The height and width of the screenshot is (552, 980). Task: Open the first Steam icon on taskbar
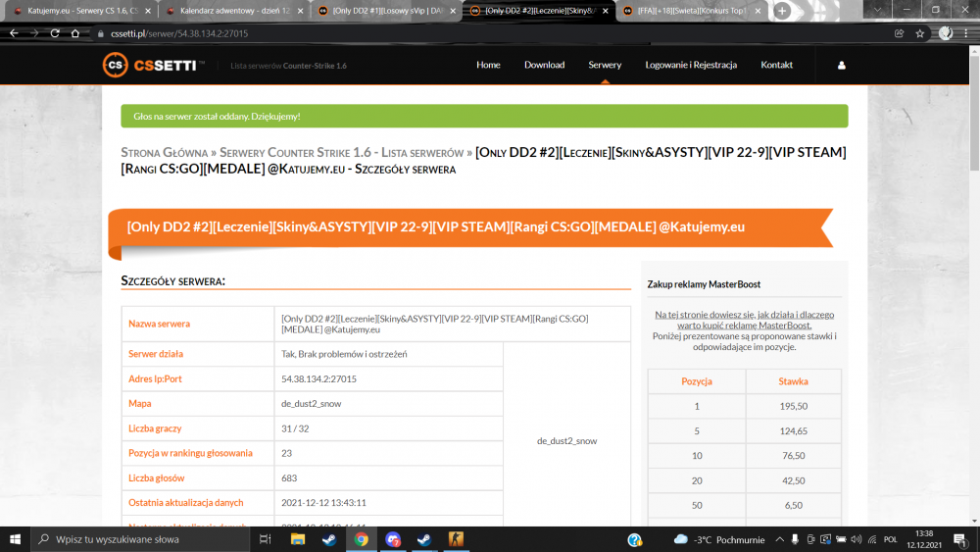(329, 539)
